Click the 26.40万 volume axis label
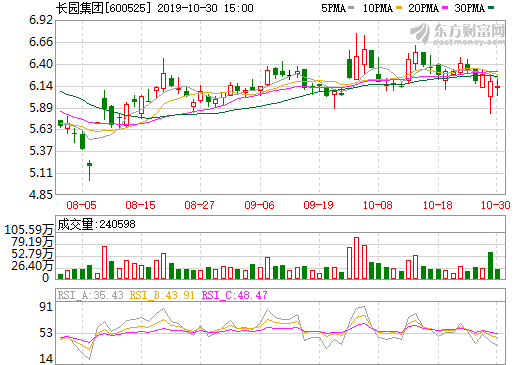Viewport: 520px width, 365px height. pyautogui.click(x=32, y=266)
